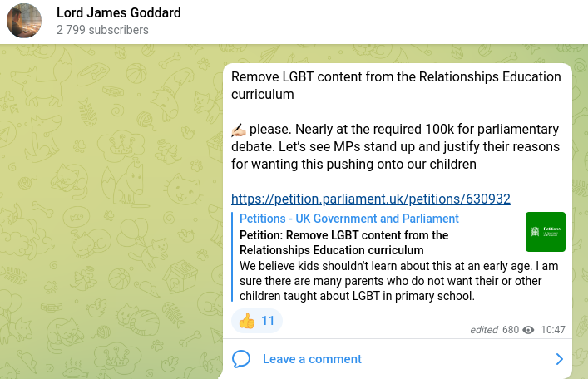Click the reaction count 11

268,321
